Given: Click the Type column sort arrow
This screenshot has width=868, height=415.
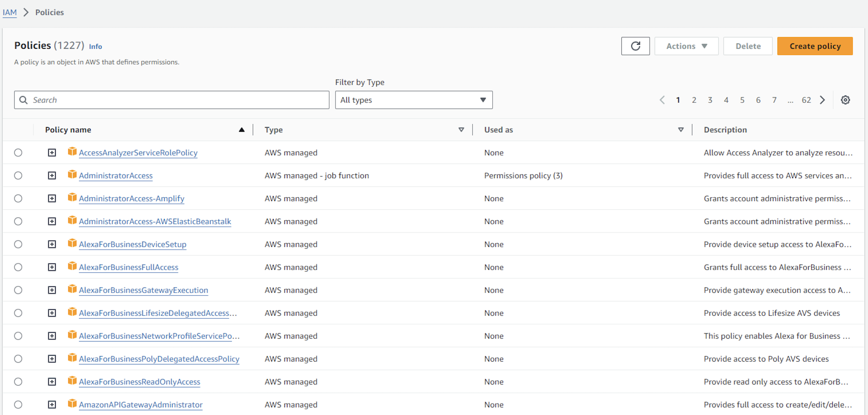Looking at the screenshot, I should pyautogui.click(x=461, y=130).
